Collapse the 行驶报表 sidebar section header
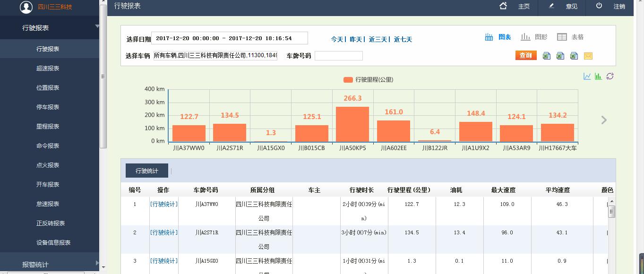Viewport: 644px width, 274px height. (x=50, y=28)
